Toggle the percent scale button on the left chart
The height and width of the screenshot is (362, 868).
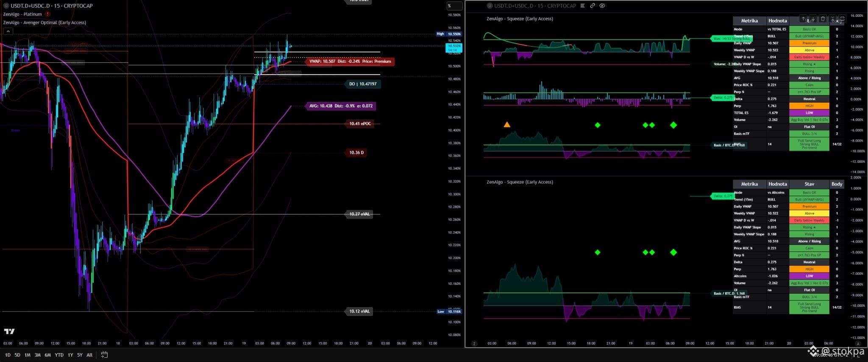(454, 6)
